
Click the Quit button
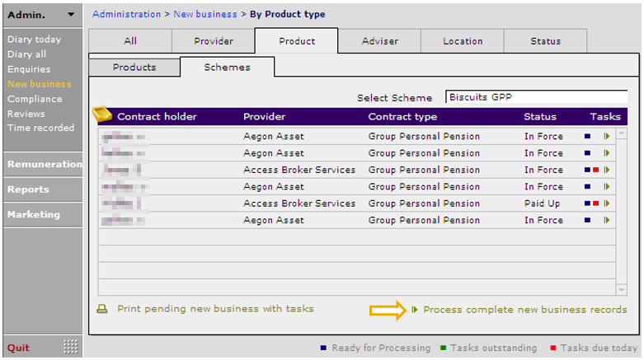19,347
